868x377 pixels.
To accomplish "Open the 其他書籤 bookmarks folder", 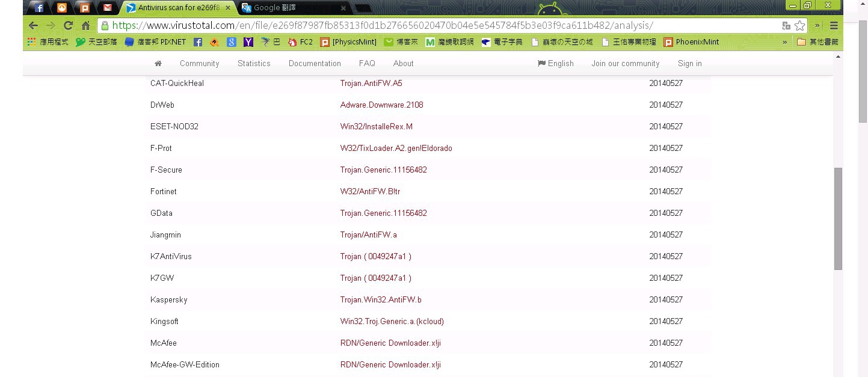I will tap(817, 42).
